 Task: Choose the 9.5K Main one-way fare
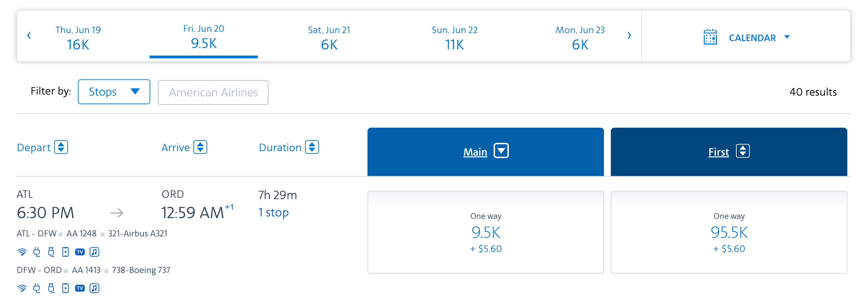pyautogui.click(x=485, y=232)
